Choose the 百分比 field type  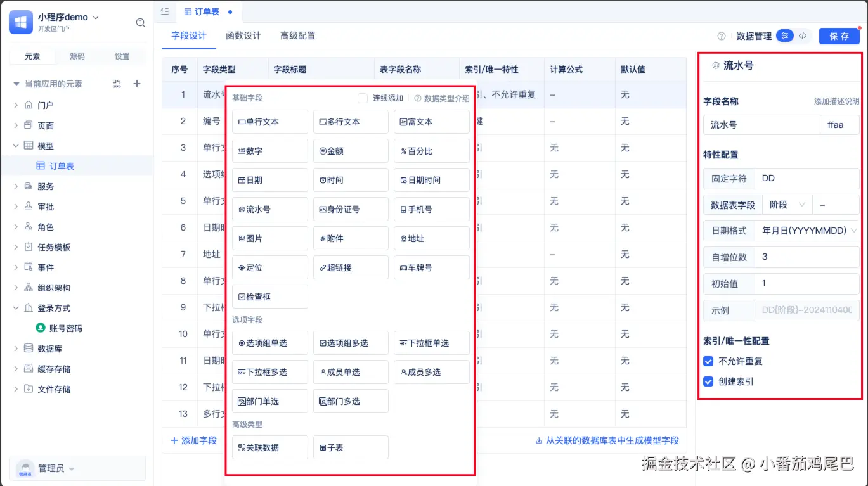[432, 151]
